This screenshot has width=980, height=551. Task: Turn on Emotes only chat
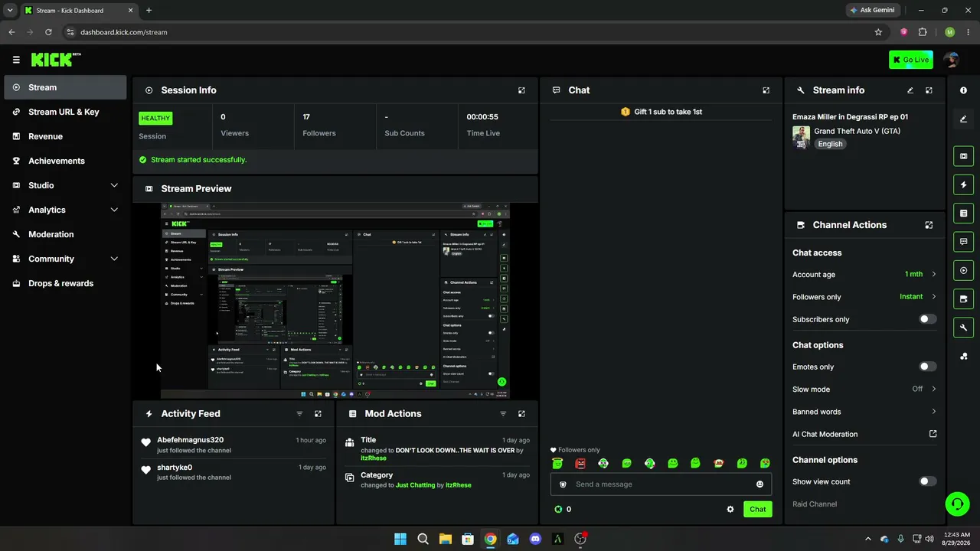point(927,367)
